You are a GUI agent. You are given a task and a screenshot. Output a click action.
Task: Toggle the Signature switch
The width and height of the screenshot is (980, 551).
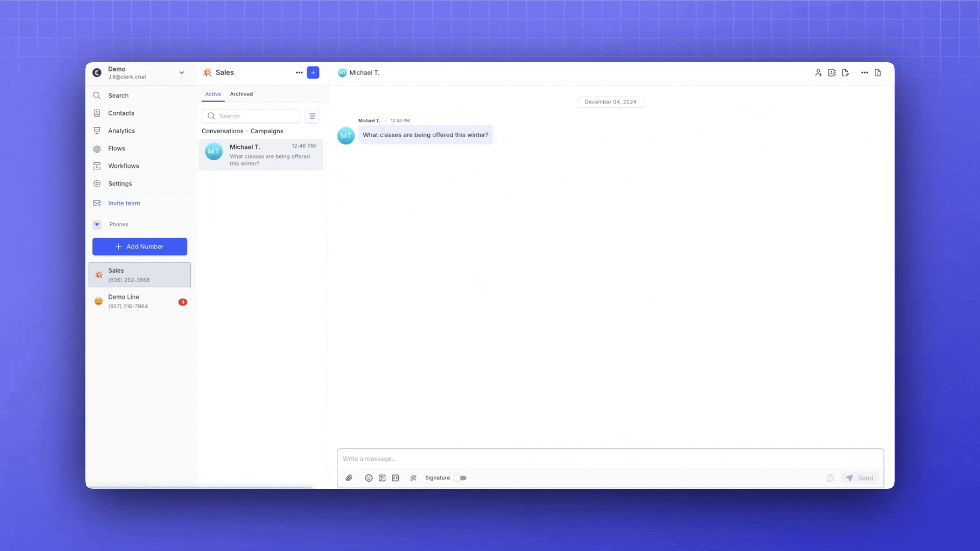pyautogui.click(x=461, y=478)
